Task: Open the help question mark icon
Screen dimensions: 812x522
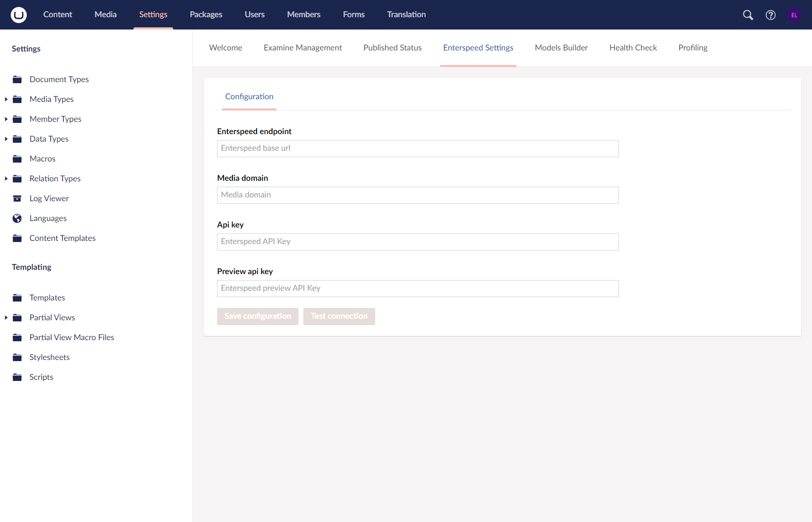Action: click(771, 15)
